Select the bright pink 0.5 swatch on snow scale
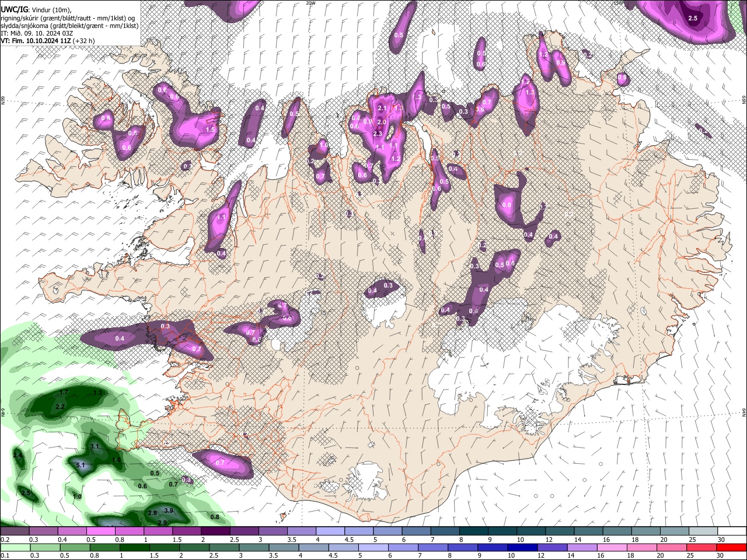Screen dimensions: 747x560 100,531
